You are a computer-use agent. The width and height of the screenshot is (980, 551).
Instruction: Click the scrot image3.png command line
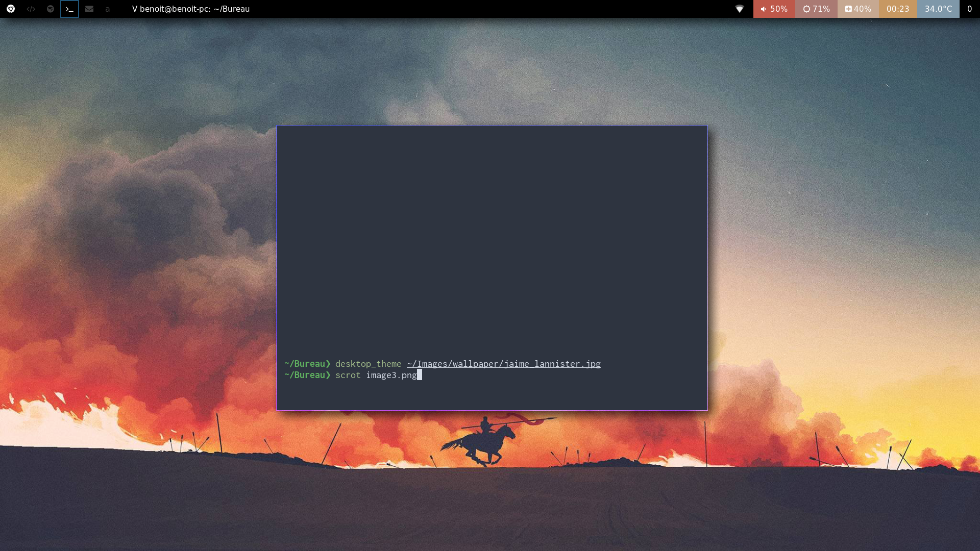pyautogui.click(x=376, y=375)
